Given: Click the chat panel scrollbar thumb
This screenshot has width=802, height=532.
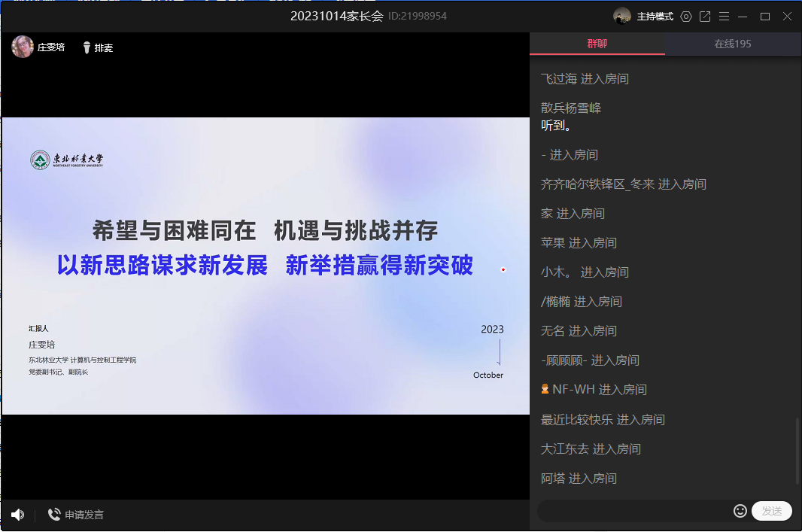Looking at the screenshot, I should tap(797, 451).
